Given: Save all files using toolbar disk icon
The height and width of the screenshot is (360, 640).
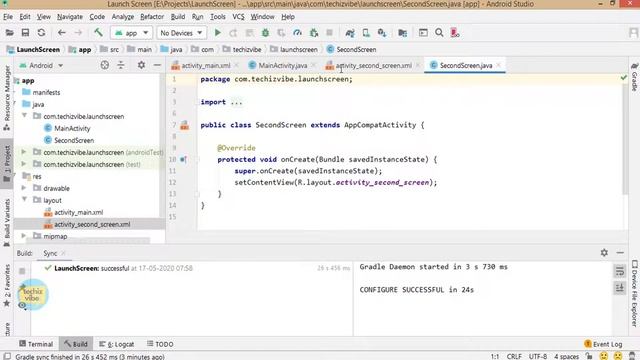Looking at the screenshot, I should tap(25, 33).
